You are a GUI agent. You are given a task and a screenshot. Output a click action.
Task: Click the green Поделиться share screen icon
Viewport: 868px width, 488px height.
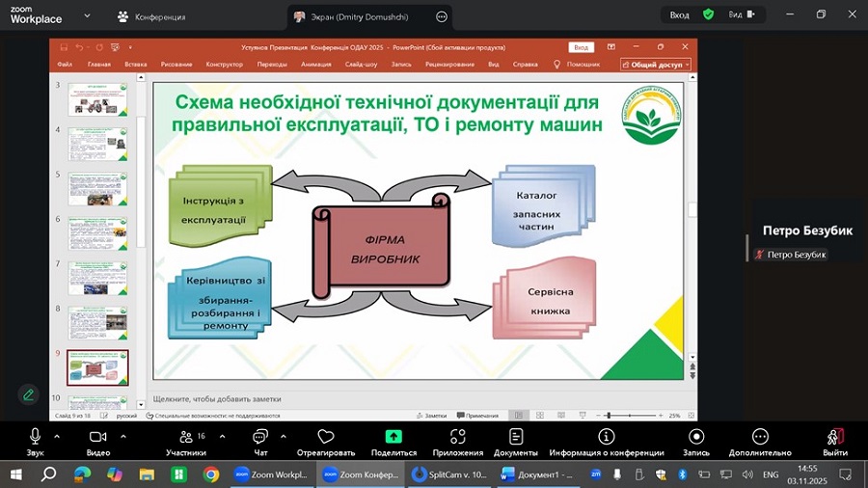393,437
